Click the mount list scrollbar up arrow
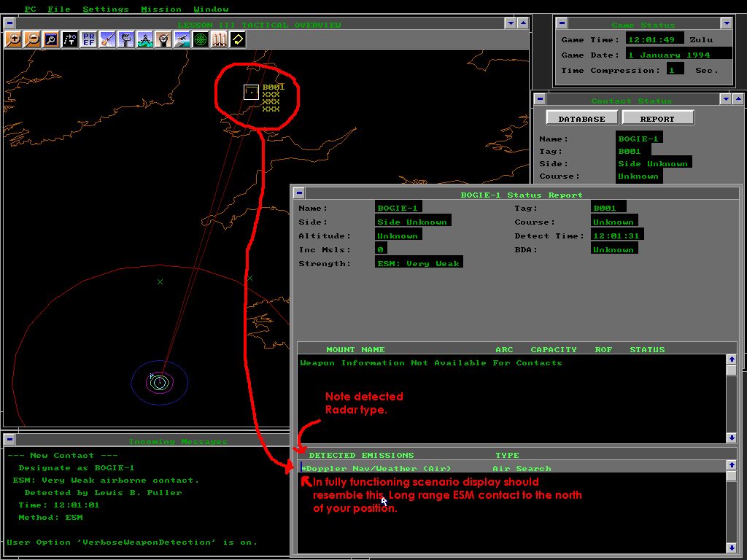Screen dimensions: 747x560 (x=732, y=359)
